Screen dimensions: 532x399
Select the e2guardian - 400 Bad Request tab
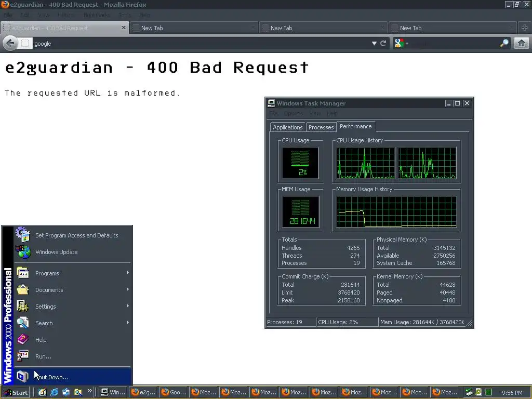click(64, 28)
